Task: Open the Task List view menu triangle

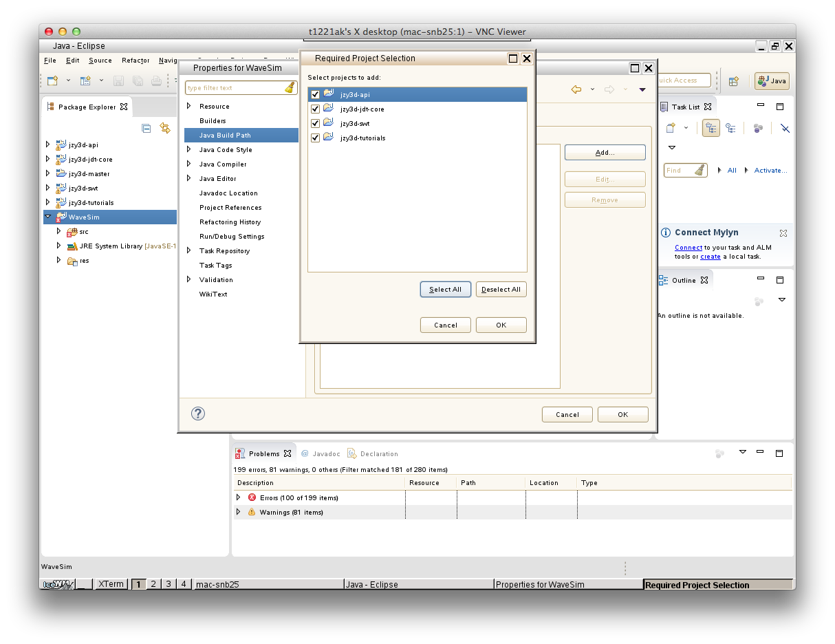Action: [x=672, y=147]
